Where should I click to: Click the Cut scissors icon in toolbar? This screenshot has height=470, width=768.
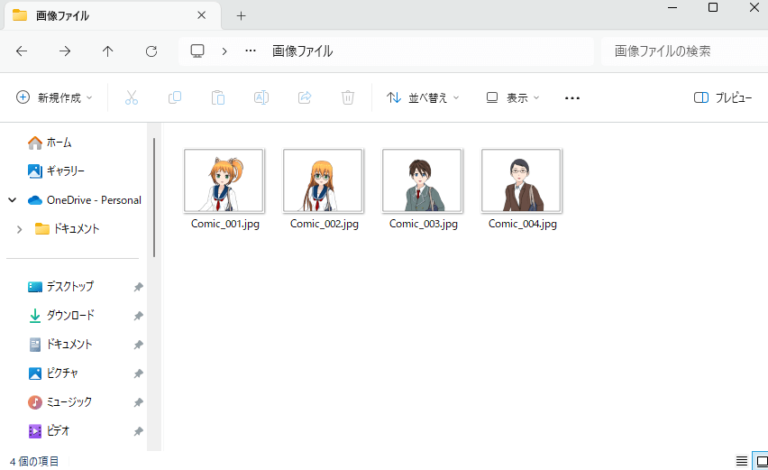coord(131,98)
